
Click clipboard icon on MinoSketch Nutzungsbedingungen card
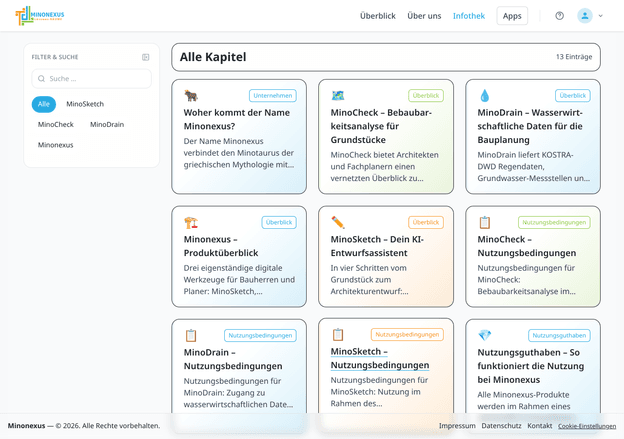338,335
